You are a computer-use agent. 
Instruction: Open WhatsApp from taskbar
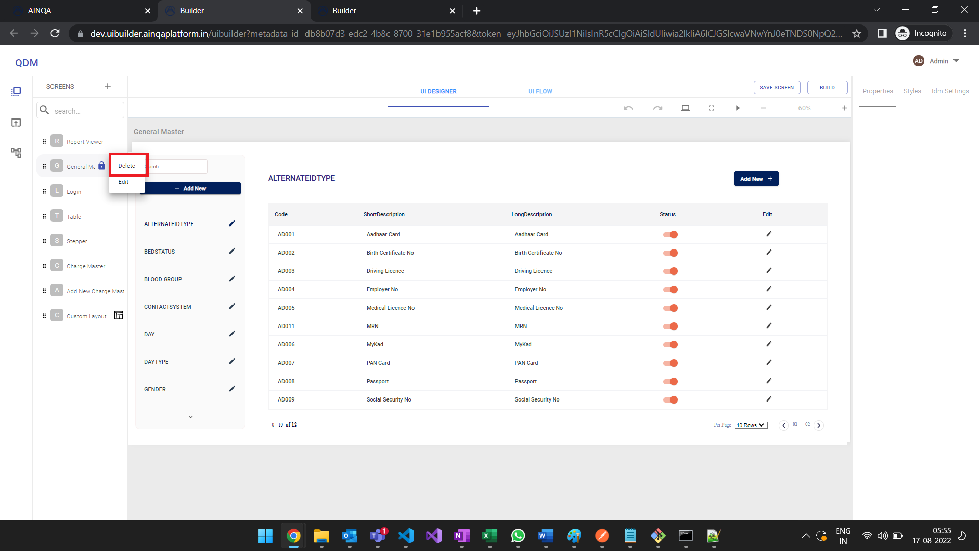click(518, 536)
